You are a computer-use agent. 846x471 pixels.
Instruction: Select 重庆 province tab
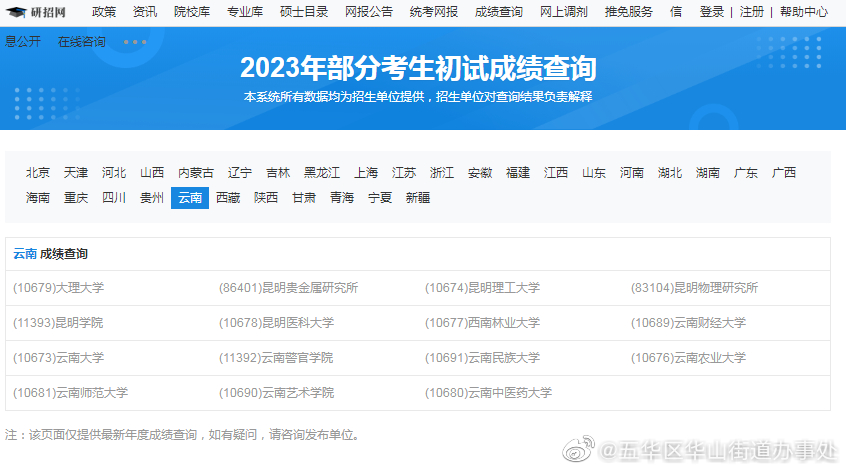(76, 198)
